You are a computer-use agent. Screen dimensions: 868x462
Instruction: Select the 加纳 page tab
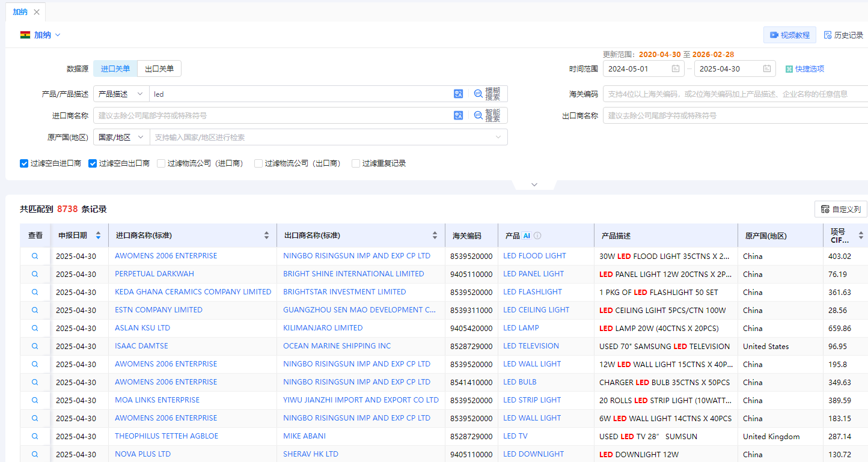(20, 12)
